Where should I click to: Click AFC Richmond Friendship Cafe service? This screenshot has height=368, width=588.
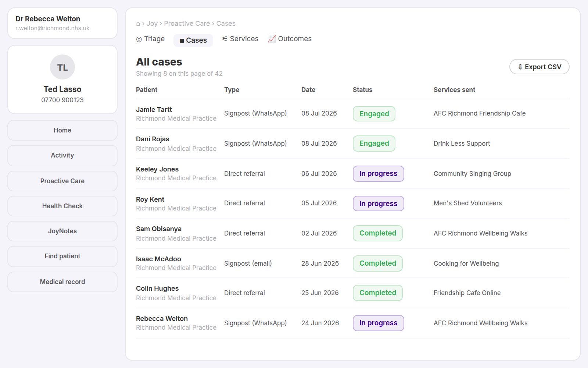pos(480,113)
